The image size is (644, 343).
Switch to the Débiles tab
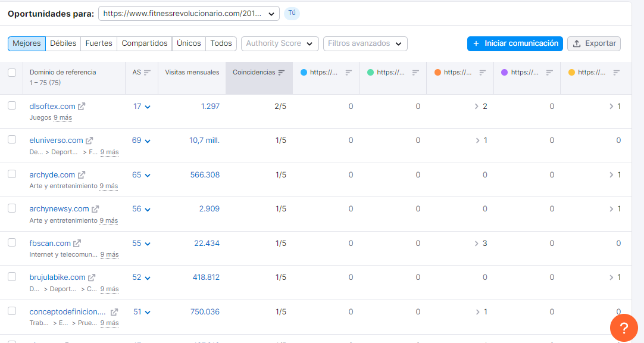click(x=63, y=43)
